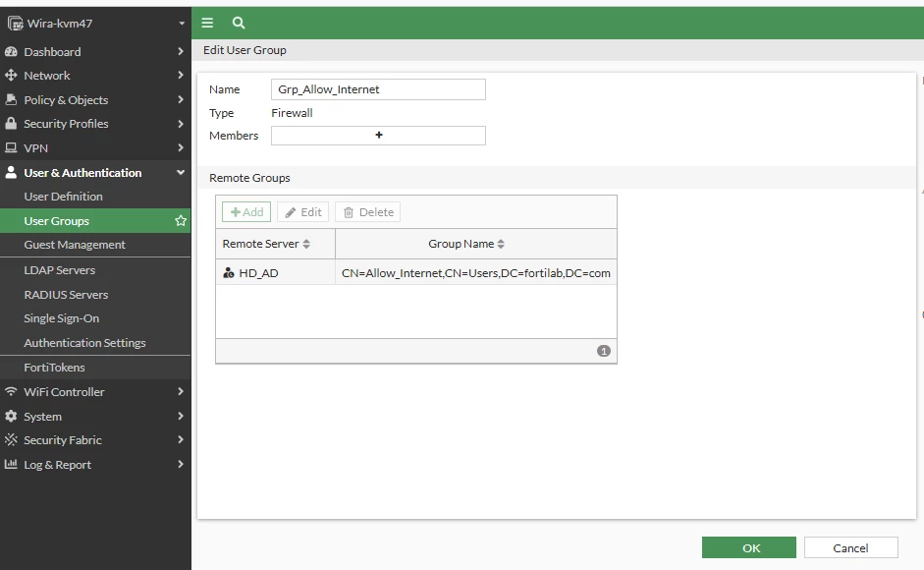Open Guest Management menu item
The height and width of the screenshot is (570, 924).
[95, 245]
